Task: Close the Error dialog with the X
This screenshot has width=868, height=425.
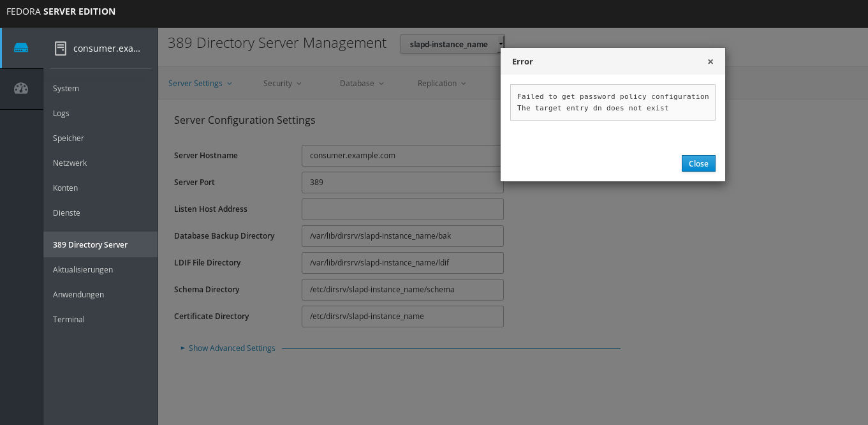Action: pyautogui.click(x=710, y=62)
